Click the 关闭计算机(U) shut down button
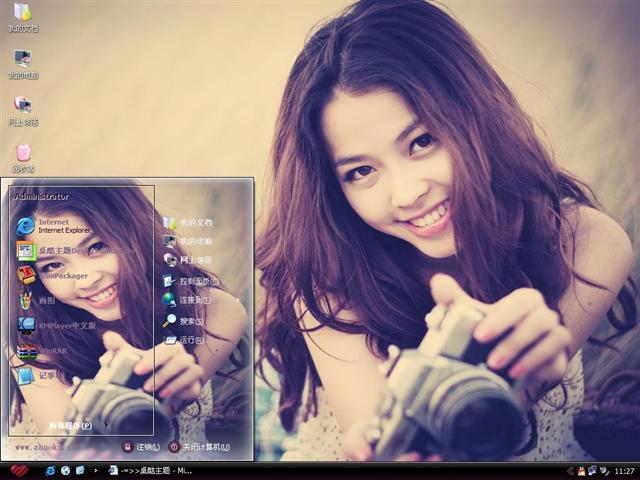This screenshot has width=640, height=480. (199, 447)
